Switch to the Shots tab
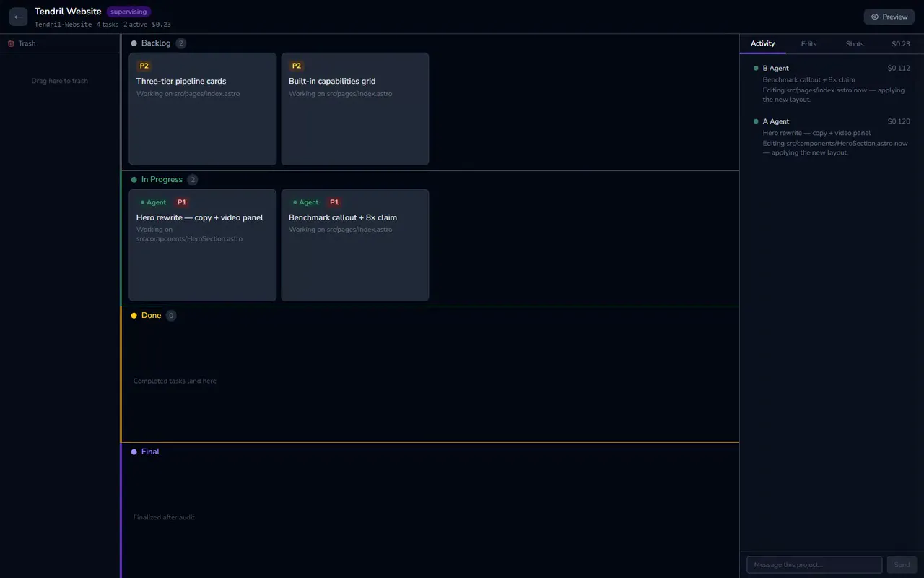The image size is (924, 578). (855, 44)
